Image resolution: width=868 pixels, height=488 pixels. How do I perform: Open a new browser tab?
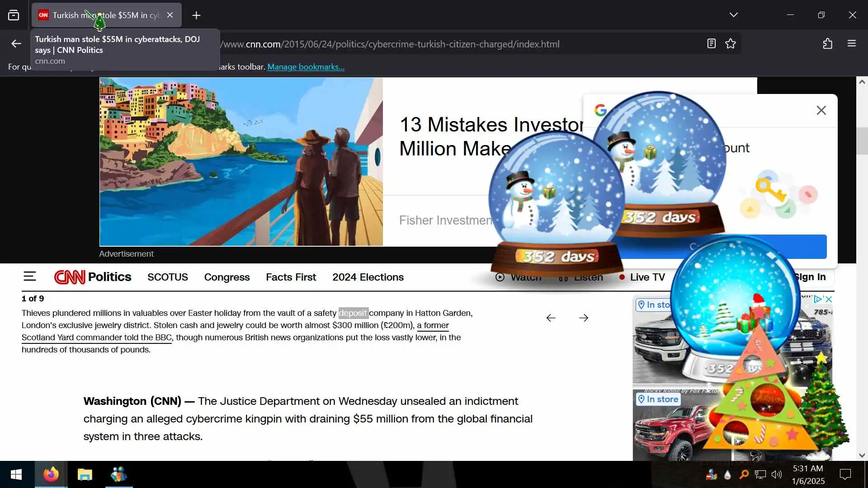tap(196, 15)
